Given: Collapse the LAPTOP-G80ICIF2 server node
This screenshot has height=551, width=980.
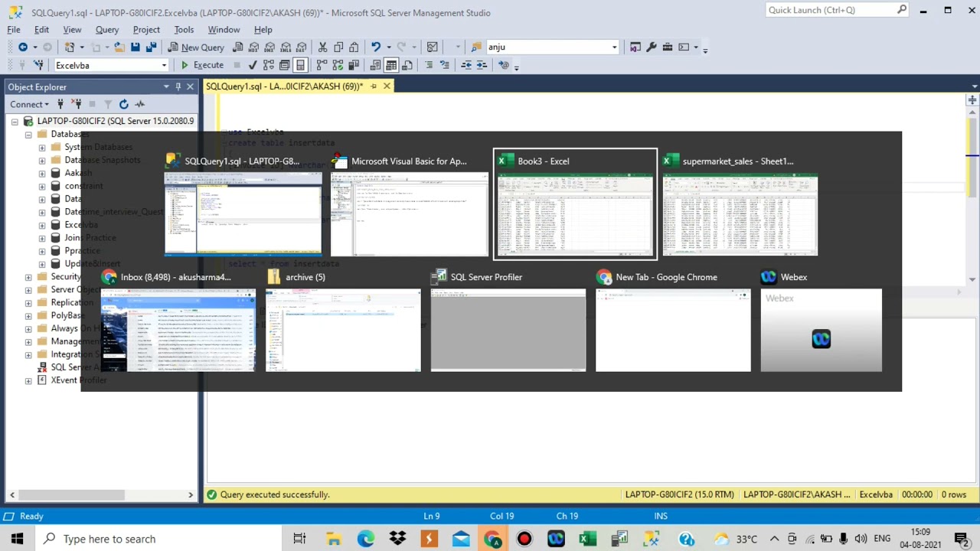Looking at the screenshot, I should pos(15,121).
